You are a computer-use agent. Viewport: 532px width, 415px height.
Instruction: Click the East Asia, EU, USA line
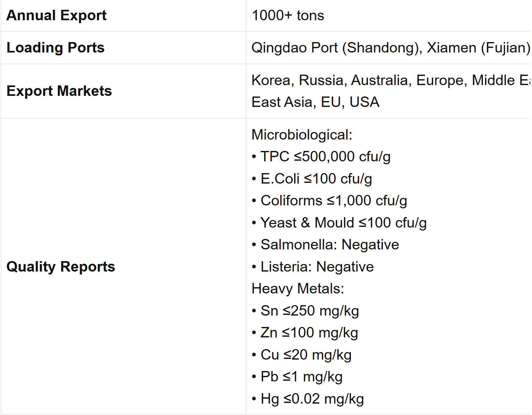point(315,102)
